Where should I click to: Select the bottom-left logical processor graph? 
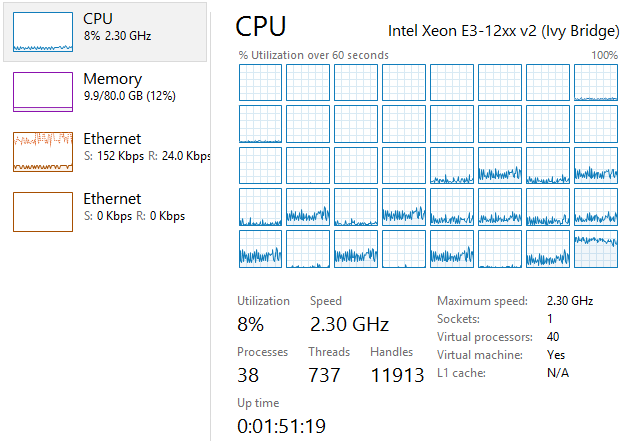(260, 249)
